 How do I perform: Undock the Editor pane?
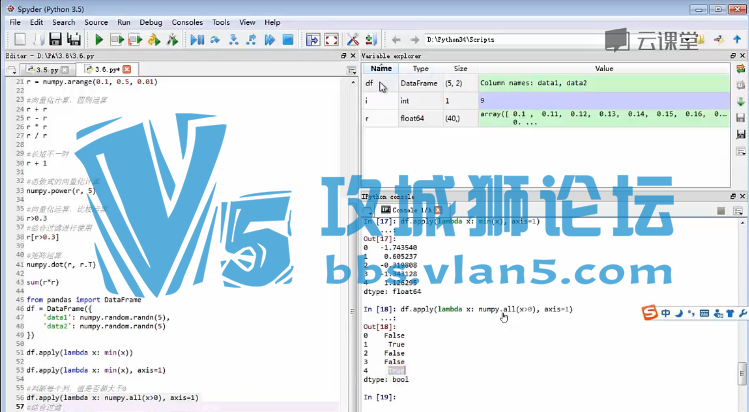(343, 56)
